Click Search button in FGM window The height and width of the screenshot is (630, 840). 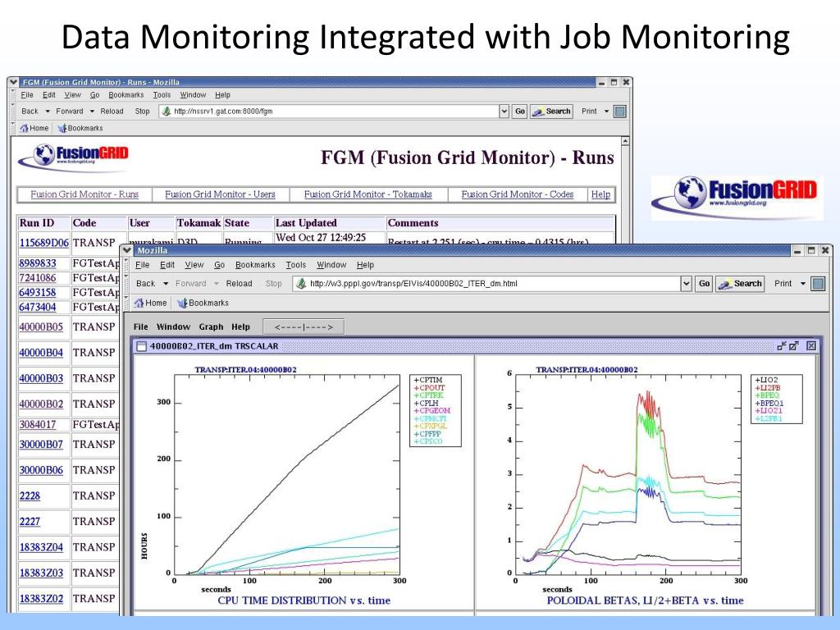pos(551,112)
